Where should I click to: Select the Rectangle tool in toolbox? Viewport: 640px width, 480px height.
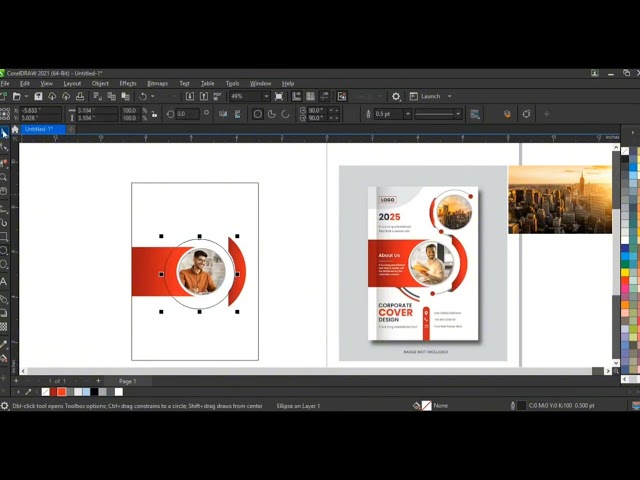coord(4,236)
